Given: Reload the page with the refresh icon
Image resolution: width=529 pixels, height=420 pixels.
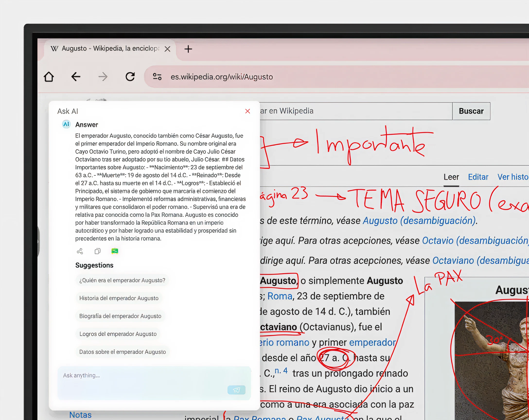Looking at the screenshot, I should 130,77.
